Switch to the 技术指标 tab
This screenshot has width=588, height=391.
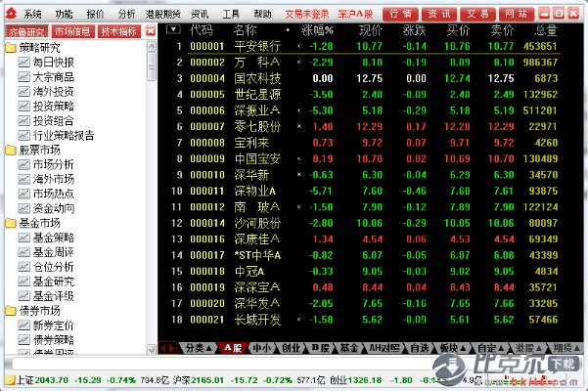pyautogui.click(x=118, y=31)
